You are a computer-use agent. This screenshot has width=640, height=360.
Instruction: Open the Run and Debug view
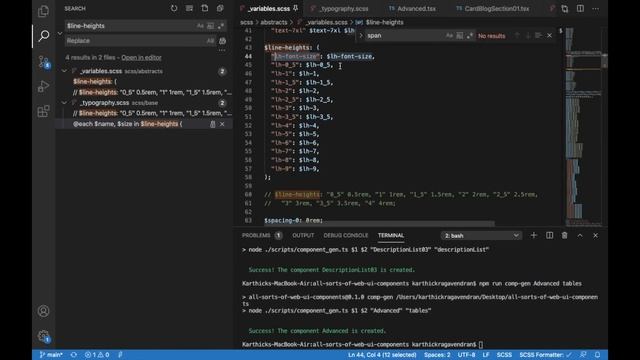tap(43, 87)
